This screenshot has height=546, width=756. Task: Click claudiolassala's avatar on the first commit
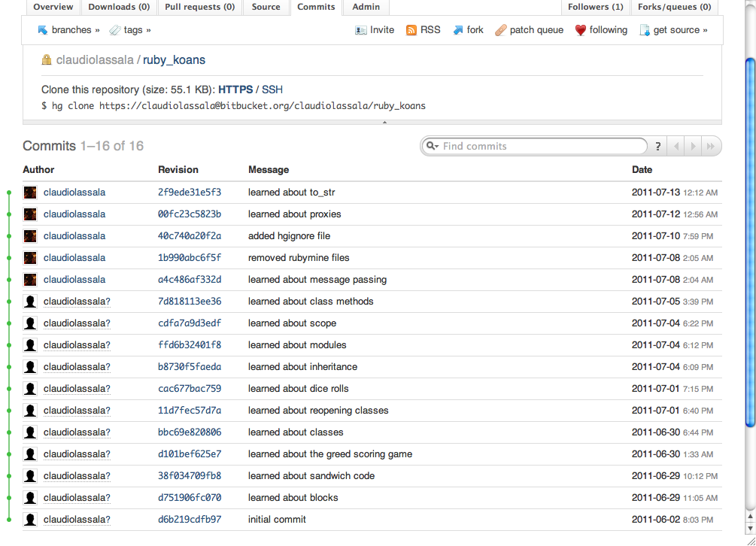pyautogui.click(x=29, y=192)
